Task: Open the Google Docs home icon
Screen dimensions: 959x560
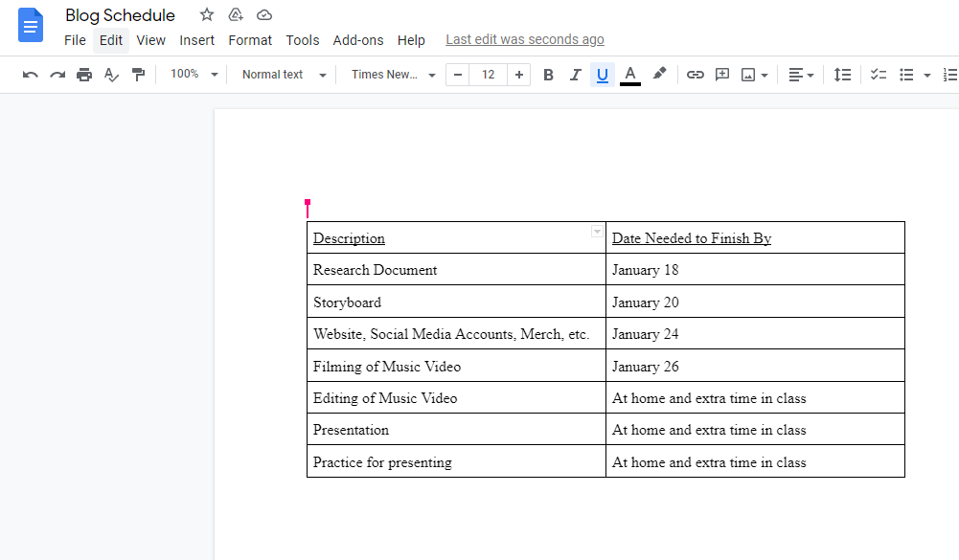Action: coord(31,25)
